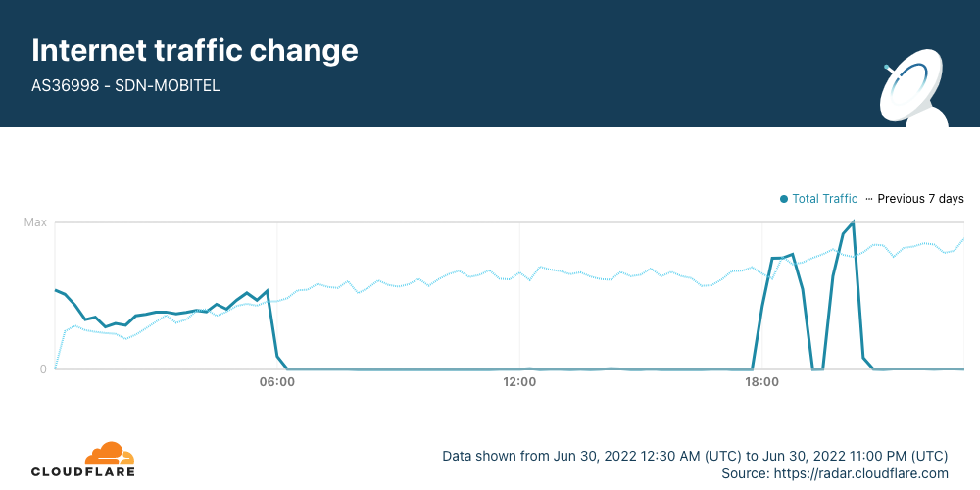Toggle the Previous 7 days legend entry
The height and width of the screenshot is (490, 980).
pos(920,199)
